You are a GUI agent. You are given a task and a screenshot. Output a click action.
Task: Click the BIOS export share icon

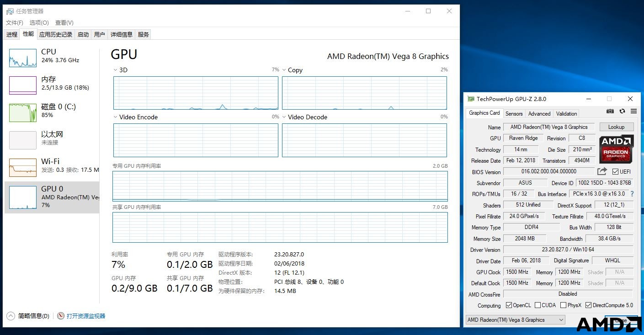point(602,171)
